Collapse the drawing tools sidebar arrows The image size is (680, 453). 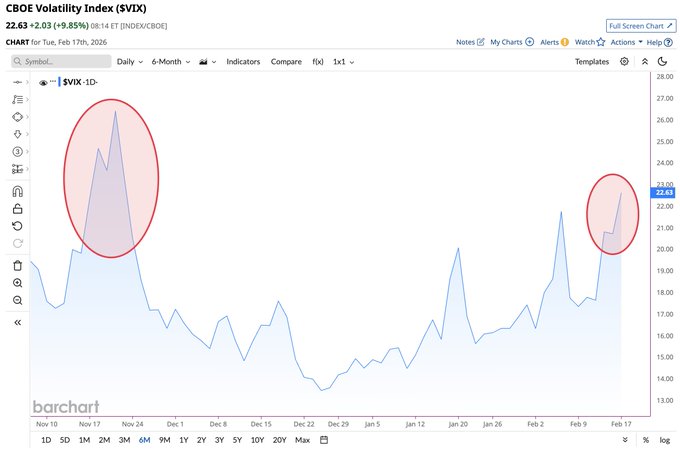pos(17,323)
